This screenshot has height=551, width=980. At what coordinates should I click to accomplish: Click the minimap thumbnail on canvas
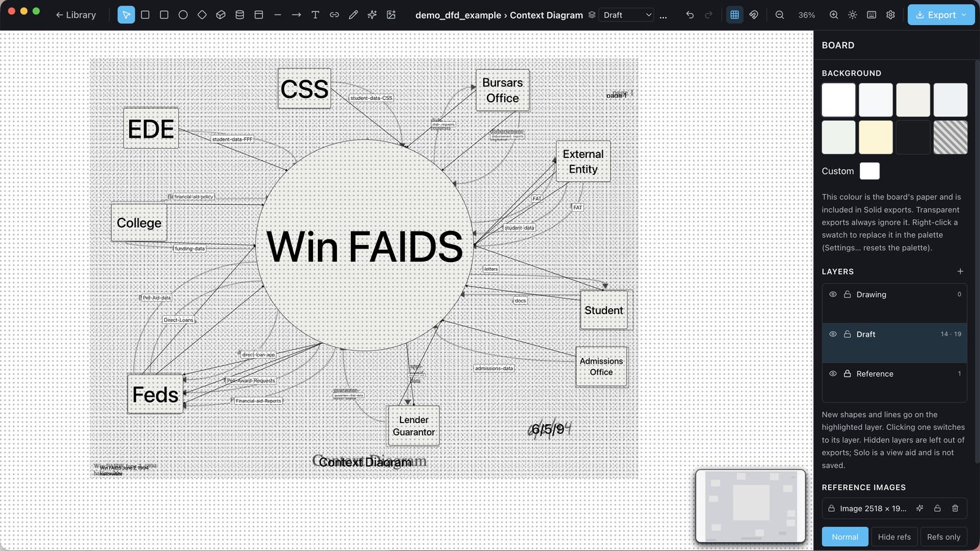click(x=750, y=506)
